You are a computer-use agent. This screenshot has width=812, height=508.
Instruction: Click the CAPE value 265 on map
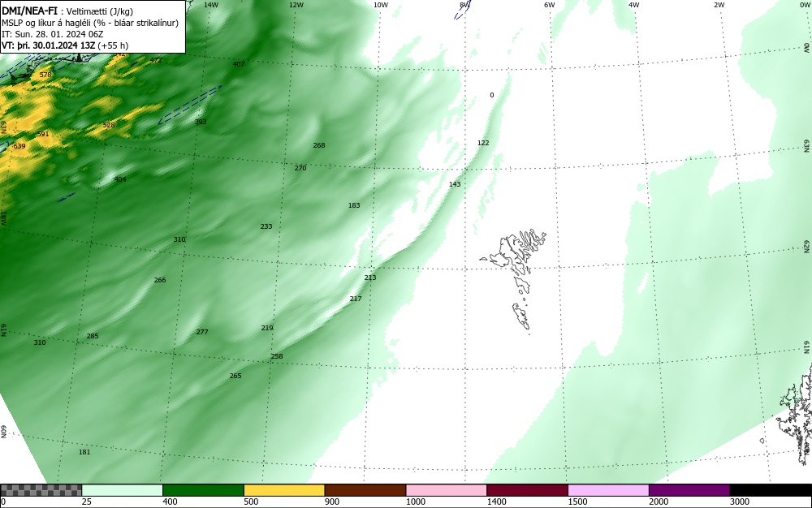pyautogui.click(x=235, y=376)
